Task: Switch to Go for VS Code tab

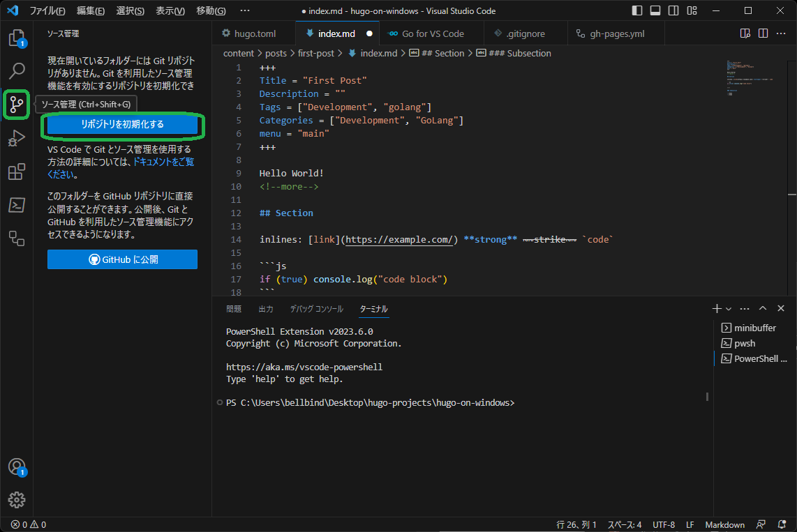Action: pos(433,33)
